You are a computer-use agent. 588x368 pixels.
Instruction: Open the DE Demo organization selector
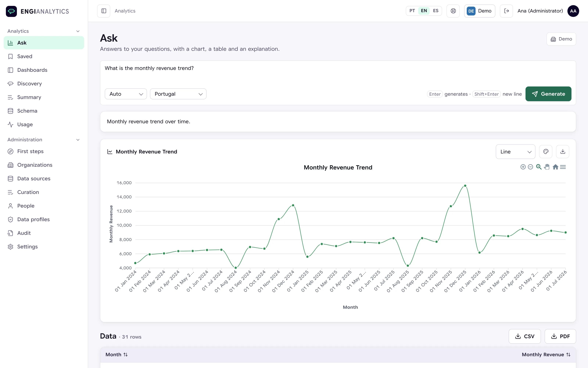tap(479, 11)
